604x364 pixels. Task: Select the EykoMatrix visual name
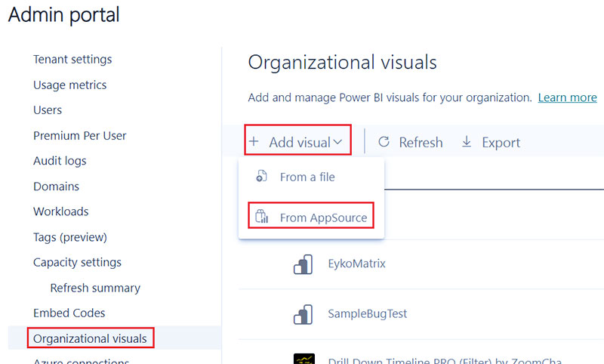[356, 264]
